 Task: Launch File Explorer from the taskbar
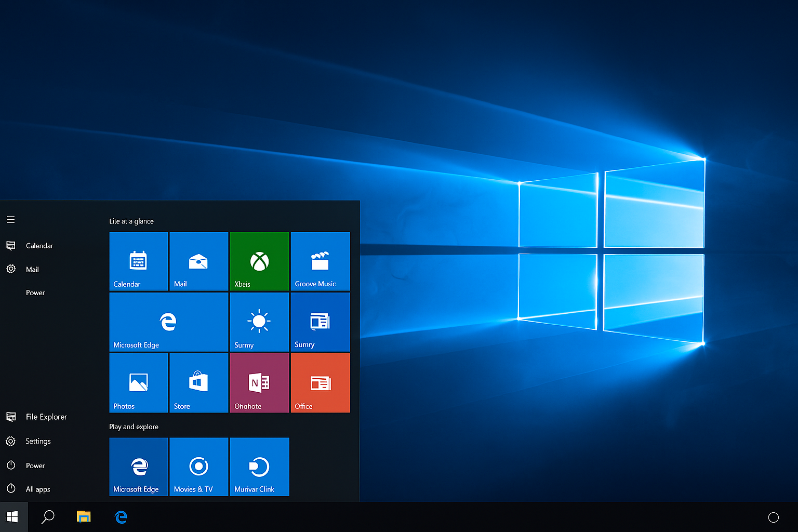[x=84, y=516]
